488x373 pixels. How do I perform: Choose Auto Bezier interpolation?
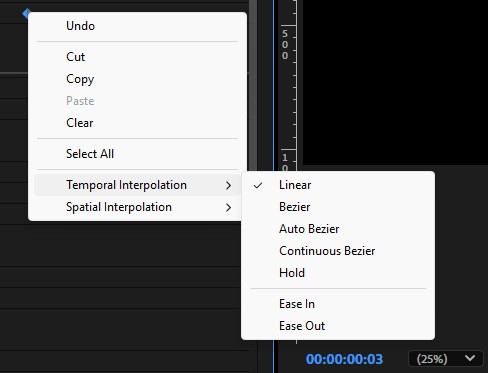click(x=338, y=229)
